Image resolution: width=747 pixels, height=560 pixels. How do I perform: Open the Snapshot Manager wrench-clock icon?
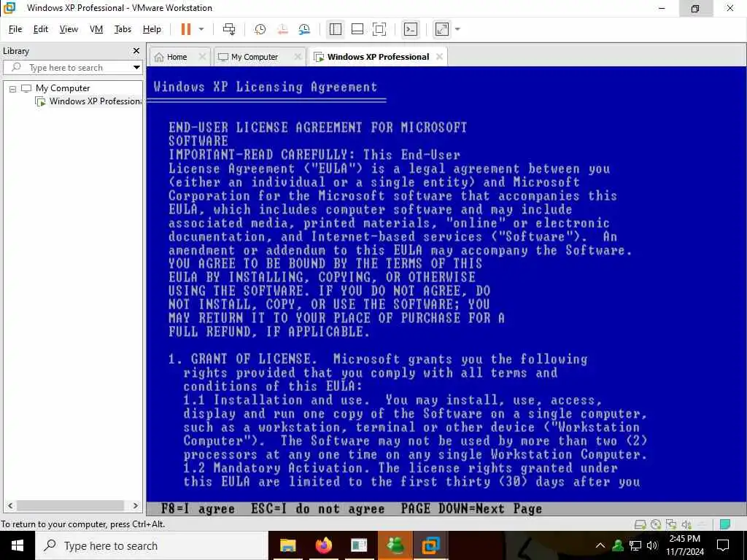coord(304,29)
